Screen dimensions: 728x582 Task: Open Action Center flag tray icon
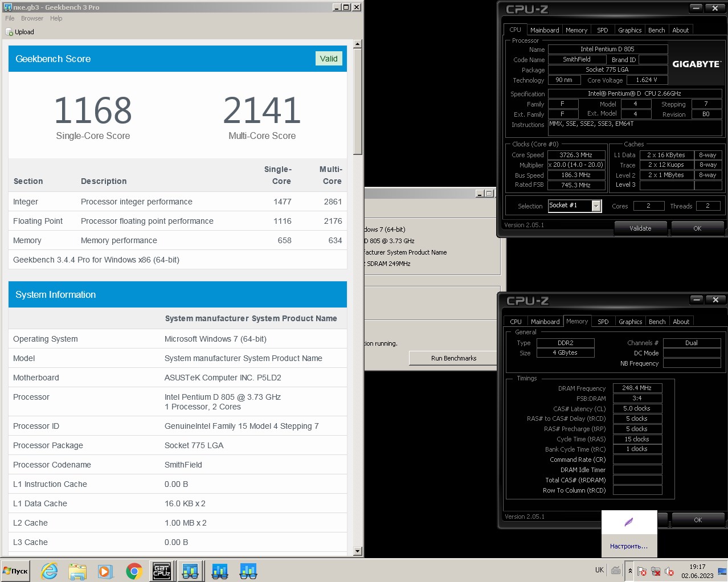pos(642,571)
